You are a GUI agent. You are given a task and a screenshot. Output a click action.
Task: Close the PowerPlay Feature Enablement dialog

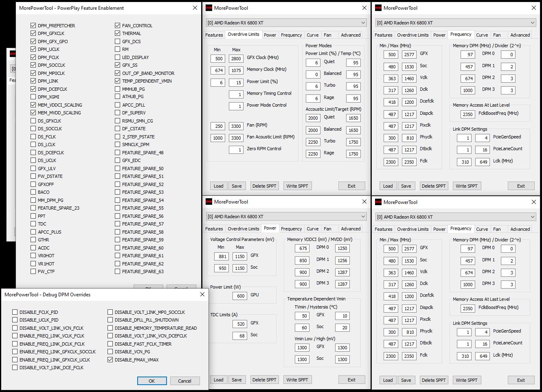click(195, 8)
